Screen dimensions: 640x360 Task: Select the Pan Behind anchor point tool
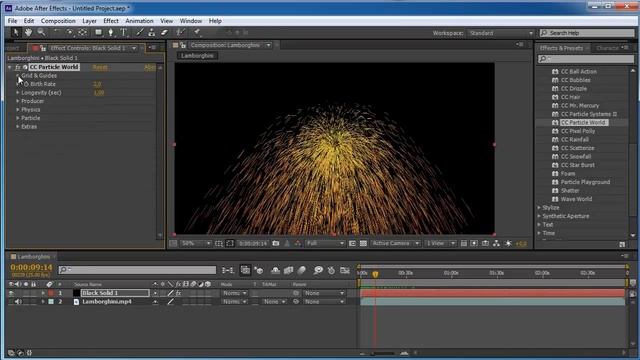pyautogui.click(x=83, y=32)
